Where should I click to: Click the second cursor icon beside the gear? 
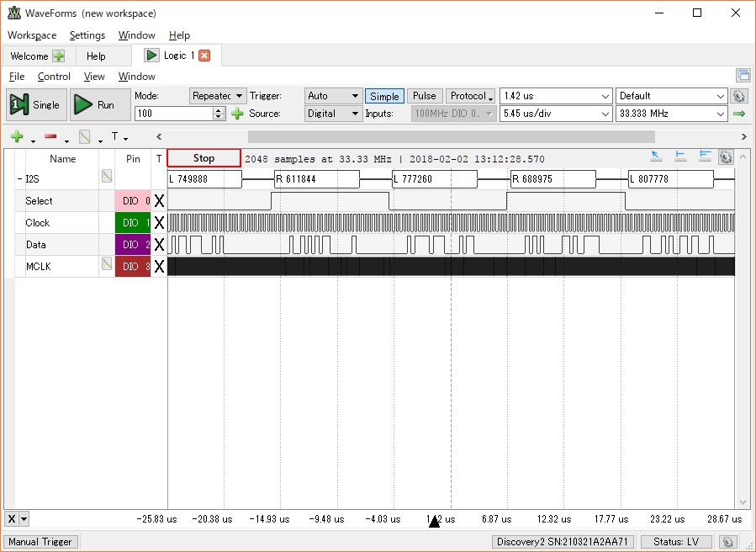[x=705, y=156]
